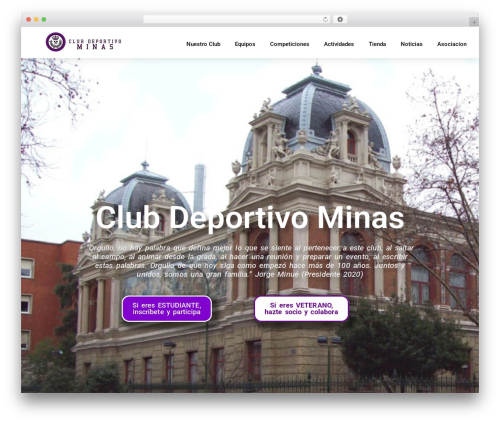This screenshot has height=423, width=500.
Task: Click the Club Deportivo Minas hero heading
Action: pyautogui.click(x=250, y=218)
